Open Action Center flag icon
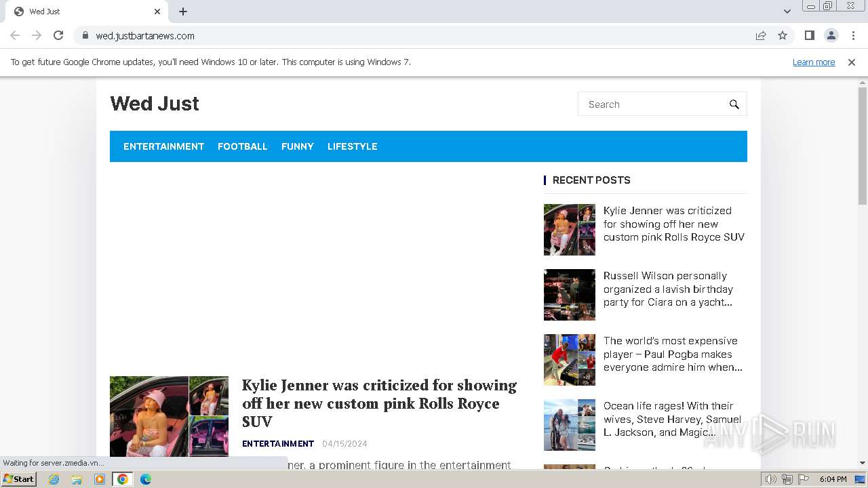The image size is (868, 488). point(804,479)
